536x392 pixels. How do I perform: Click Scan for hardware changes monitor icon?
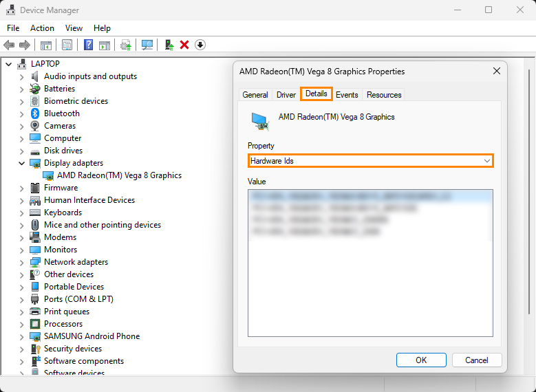147,45
